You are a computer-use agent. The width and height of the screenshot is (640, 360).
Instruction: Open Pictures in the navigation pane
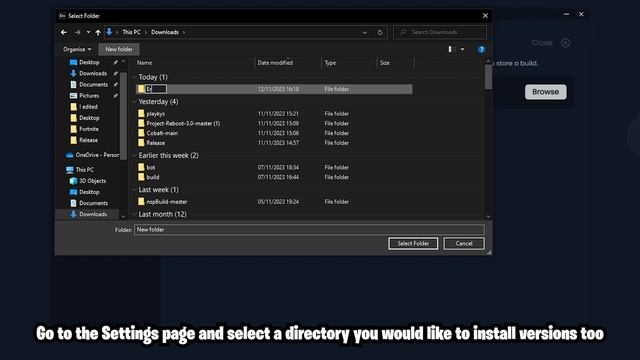pos(89,96)
